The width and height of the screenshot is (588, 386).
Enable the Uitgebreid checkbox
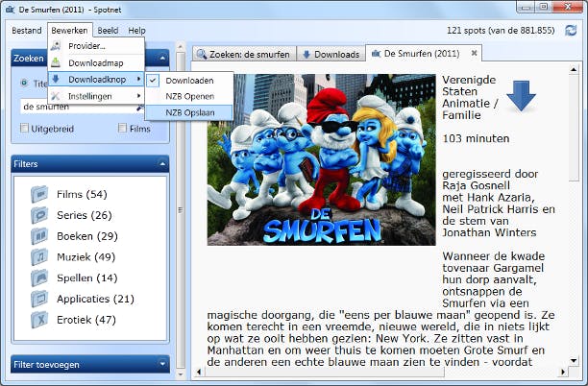(24, 128)
